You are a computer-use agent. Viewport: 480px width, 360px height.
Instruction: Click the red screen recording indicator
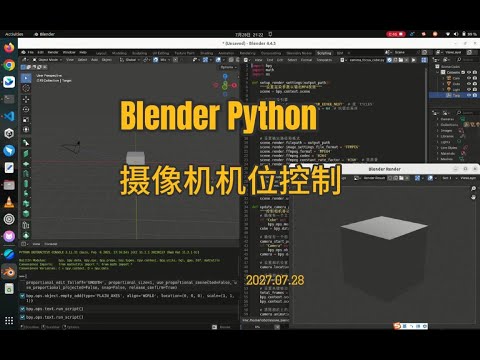click(396, 34)
